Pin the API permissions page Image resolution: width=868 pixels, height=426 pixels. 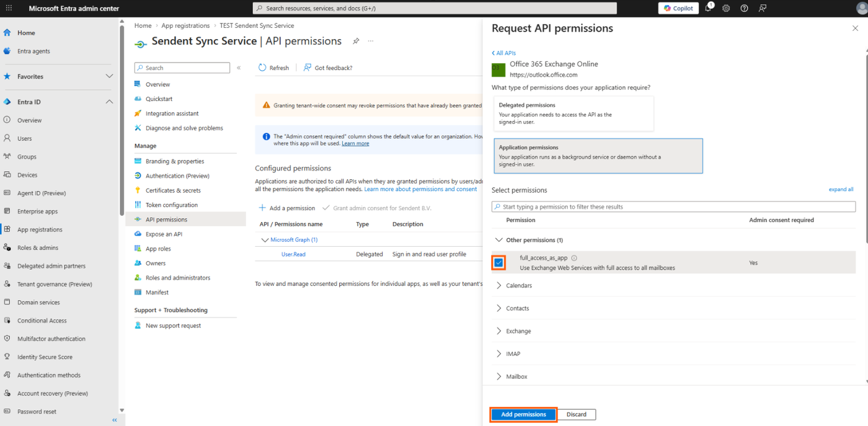356,41
